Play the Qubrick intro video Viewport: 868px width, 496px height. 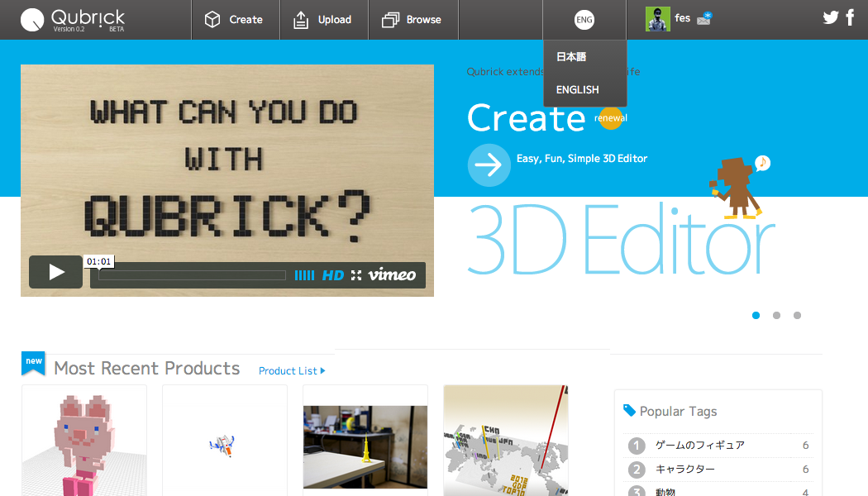[x=56, y=272]
